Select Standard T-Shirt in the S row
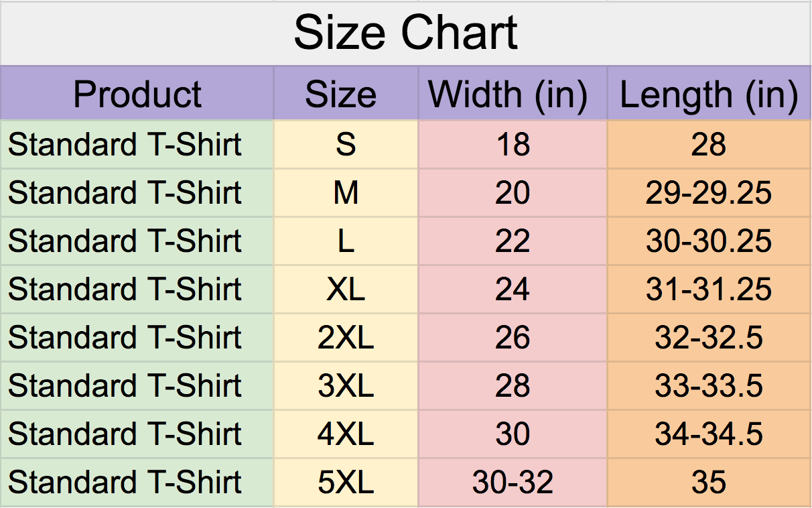The image size is (812, 508). click(125, 145)
